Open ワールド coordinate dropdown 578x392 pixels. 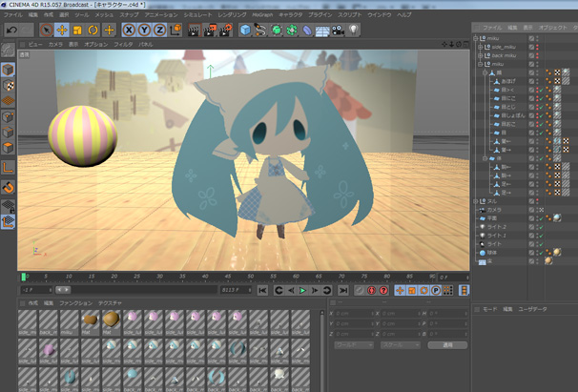[354, 345]
